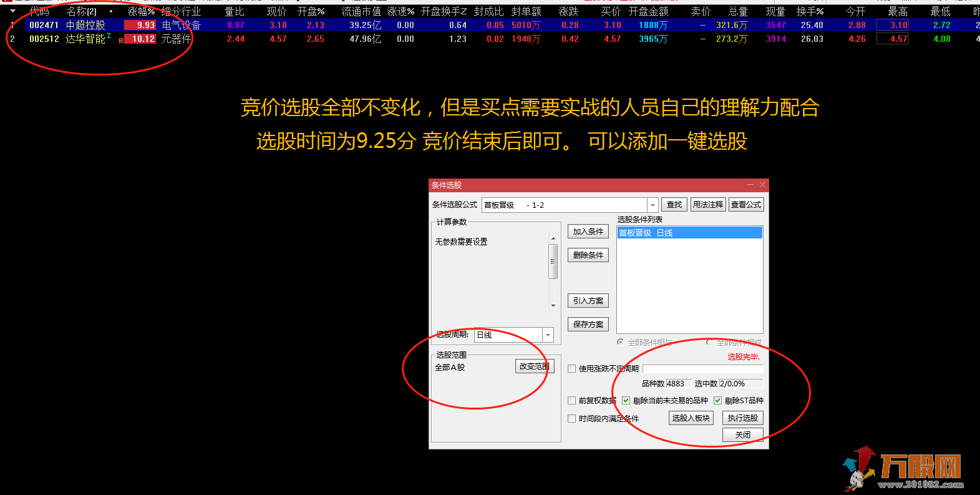
Task: Sort by 换手% column header
Action: click(810, 11)
